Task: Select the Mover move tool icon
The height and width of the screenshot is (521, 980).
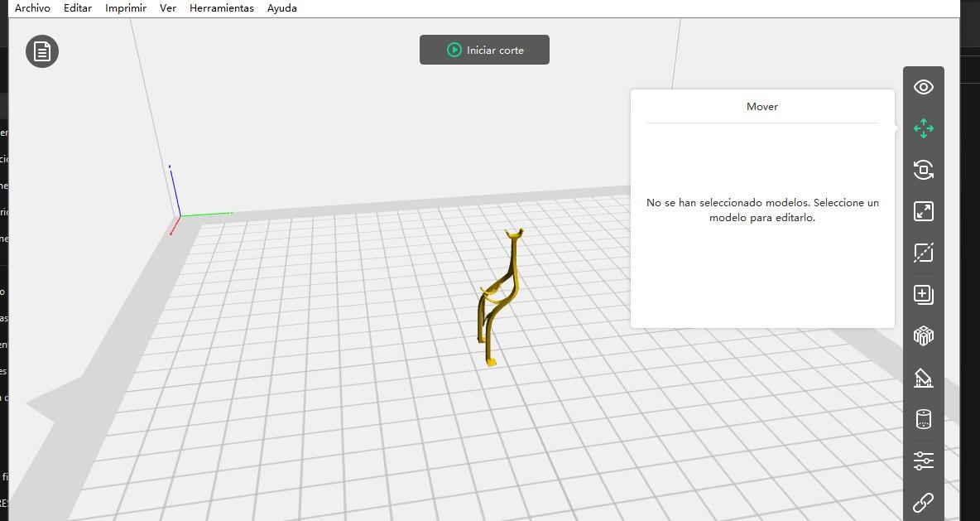Action: tap(923, 128)
